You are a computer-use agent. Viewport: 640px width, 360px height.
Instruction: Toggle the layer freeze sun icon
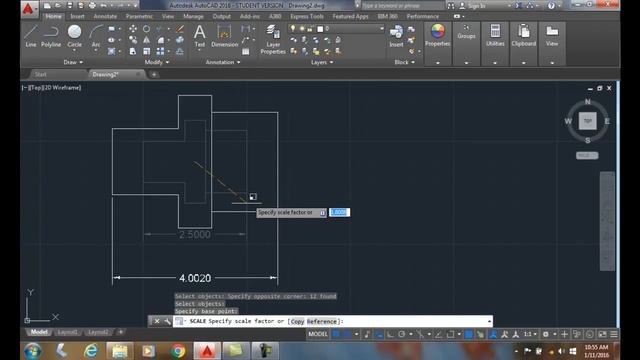(302, 28)
